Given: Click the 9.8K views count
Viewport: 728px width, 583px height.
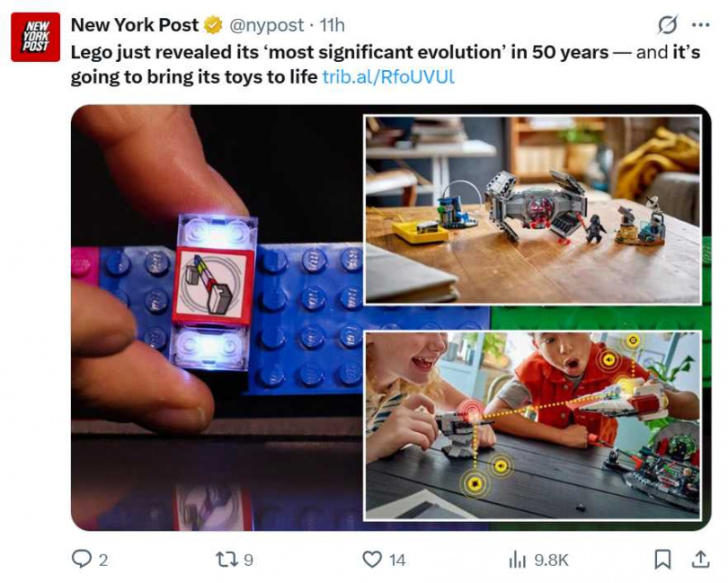Looking at the screenshot, I should point(551,561).
